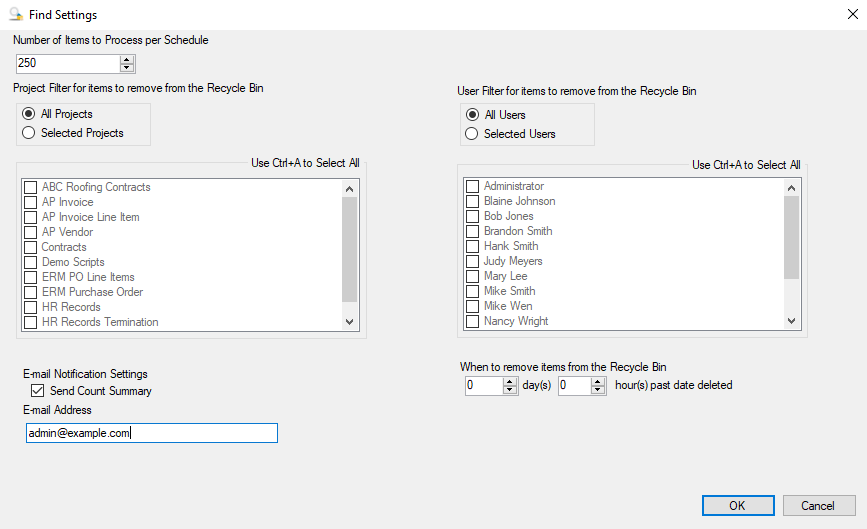Increase the day(s) spinner value
Viewport: 867px width, 529px height.
point(510,381)
